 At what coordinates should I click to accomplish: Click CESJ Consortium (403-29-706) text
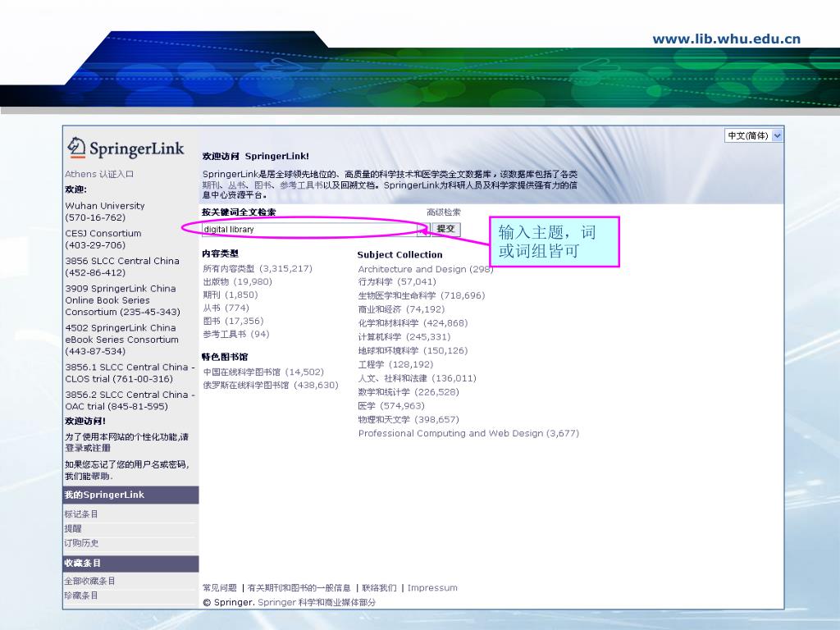[x=103, y=239]
